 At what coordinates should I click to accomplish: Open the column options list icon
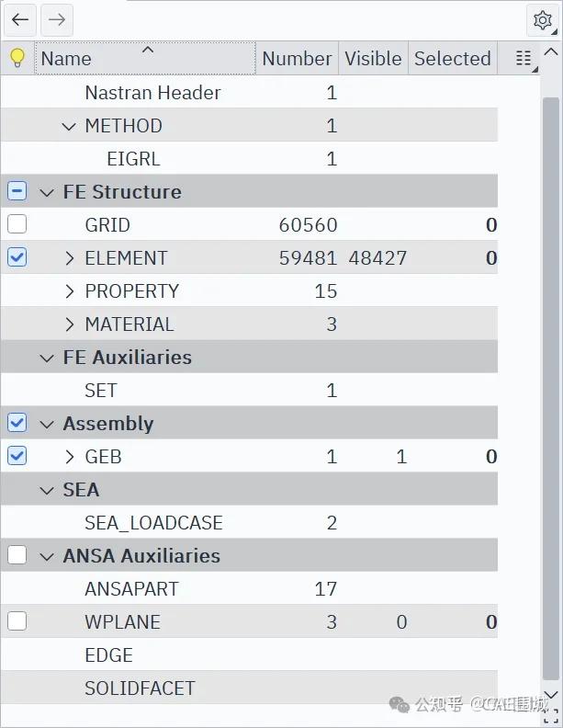coord(524,59)
